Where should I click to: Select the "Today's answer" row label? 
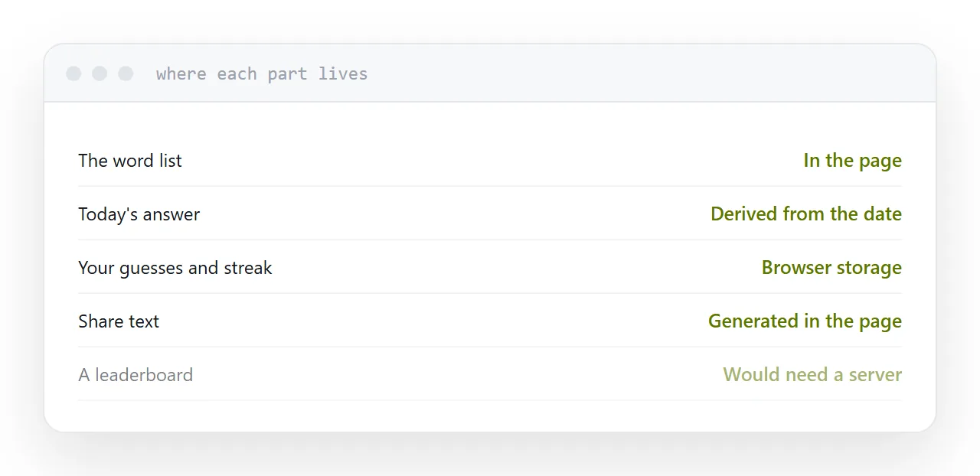(x=139, y=214)
